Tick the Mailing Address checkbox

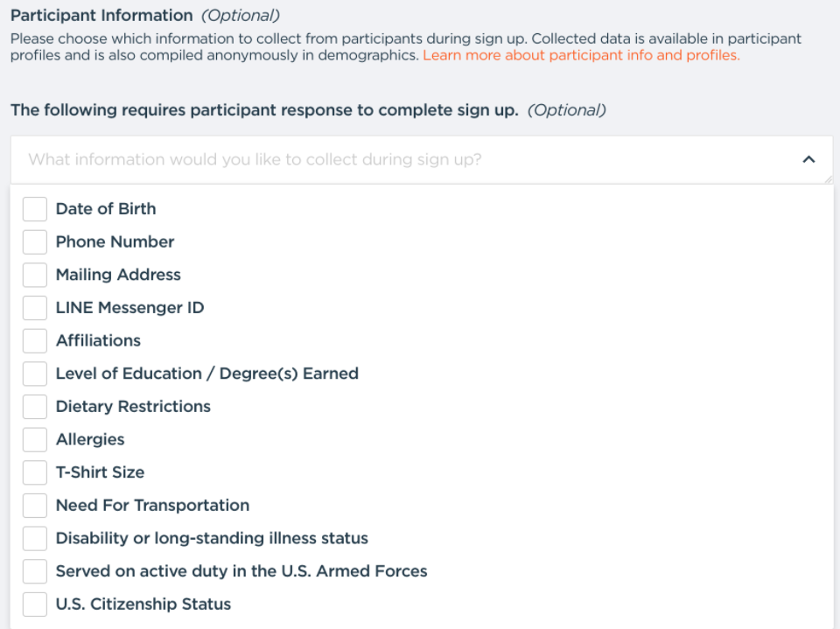[x=35, y=275]
